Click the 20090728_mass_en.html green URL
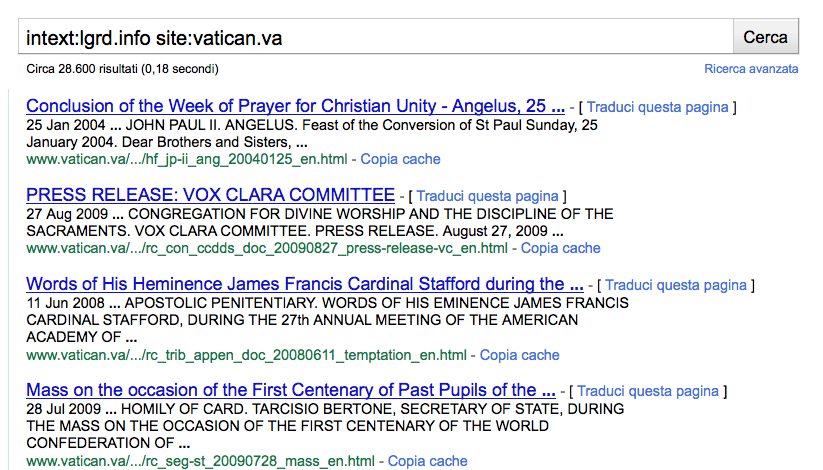 pyautogui.click(x=200, y=461)
